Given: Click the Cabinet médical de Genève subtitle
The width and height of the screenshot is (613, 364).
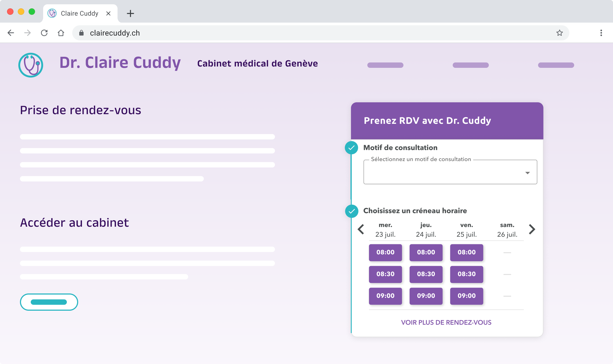Looking at the screenshot, I should click(257, 64).
